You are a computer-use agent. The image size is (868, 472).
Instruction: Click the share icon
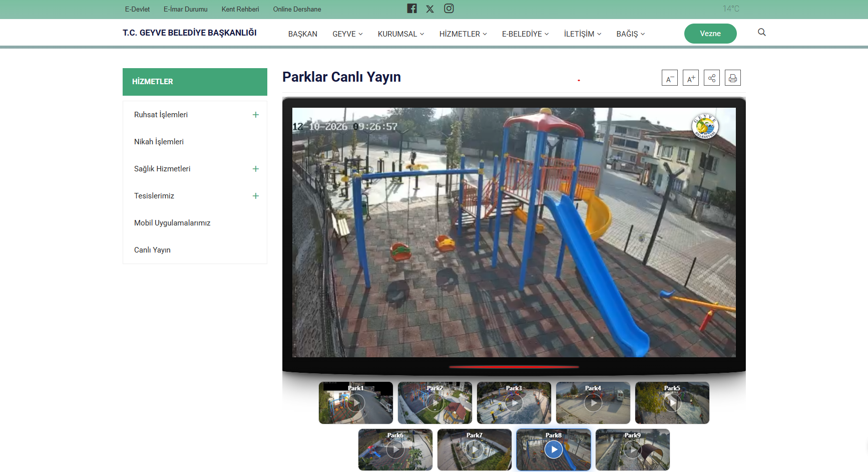coord(712,78)
